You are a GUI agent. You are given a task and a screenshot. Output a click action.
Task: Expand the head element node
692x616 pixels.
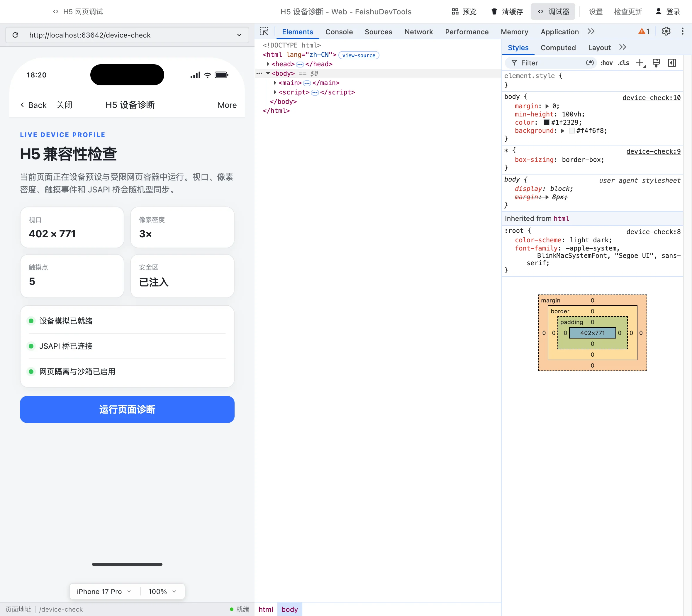pyautogui.click(x=267, y=64)
